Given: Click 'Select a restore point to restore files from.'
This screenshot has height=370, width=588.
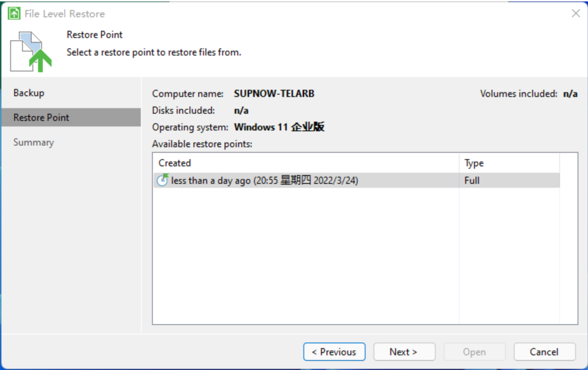Looking at the screenshot, I should 154,52.
